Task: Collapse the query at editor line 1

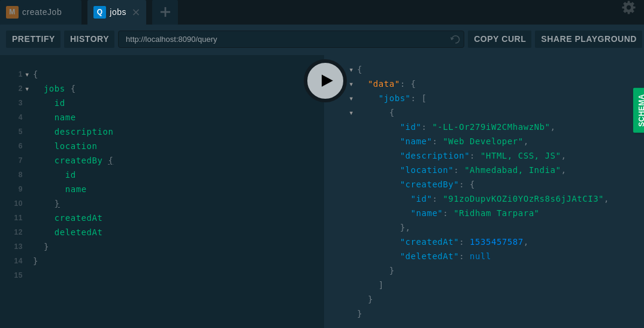Action: (27, 75)
